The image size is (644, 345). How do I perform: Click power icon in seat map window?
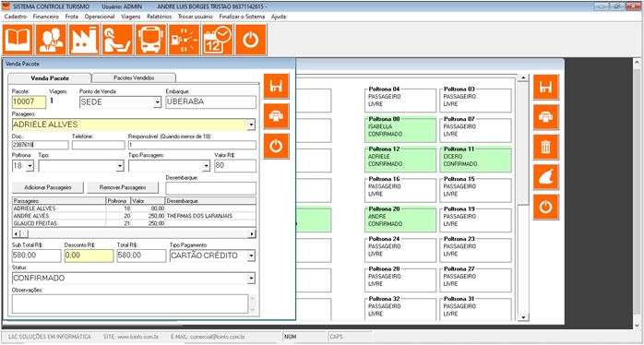[x=546, y=207]
